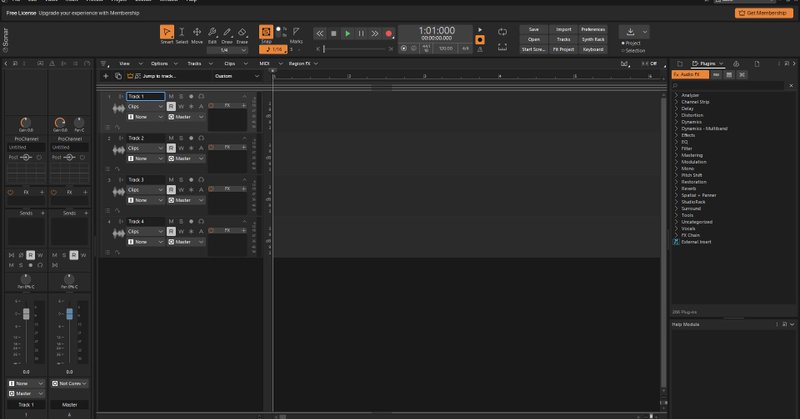Rewind the transport to start

pyautogui.click(x=320, y=34)
